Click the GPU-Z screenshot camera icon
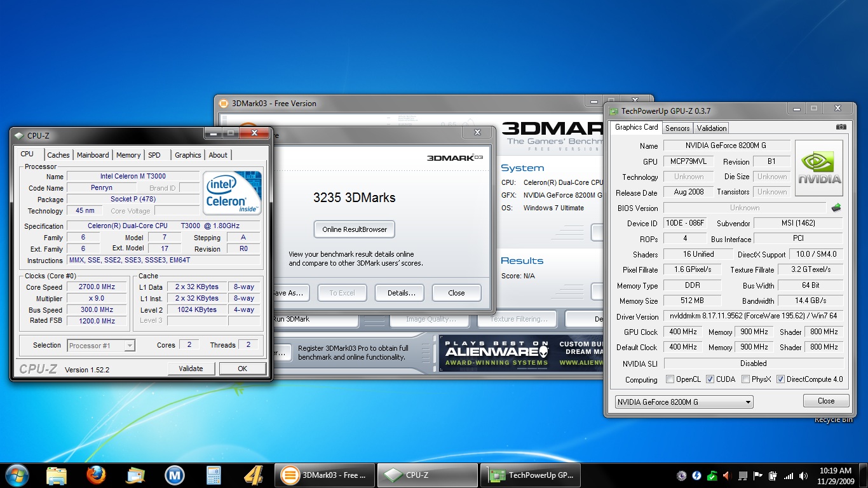868x488 pixels. click(x=841, y=127)
